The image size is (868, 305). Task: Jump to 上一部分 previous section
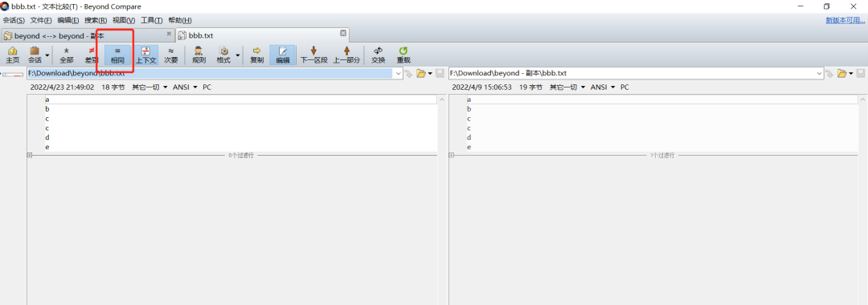346,55
